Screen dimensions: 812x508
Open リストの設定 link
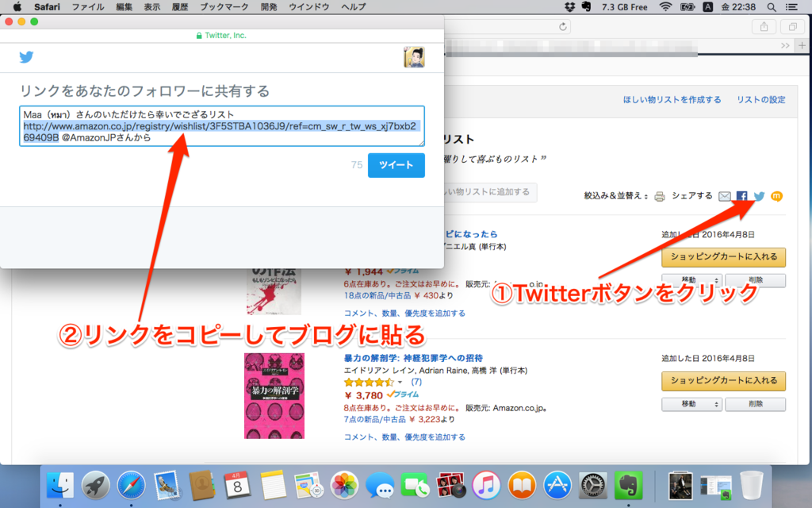pos(760,99)
